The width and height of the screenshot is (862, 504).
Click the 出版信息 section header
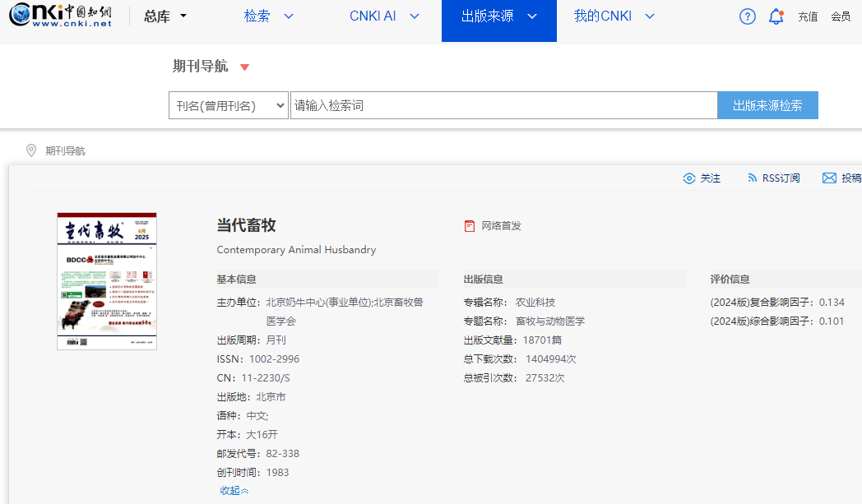coord(483,280)
